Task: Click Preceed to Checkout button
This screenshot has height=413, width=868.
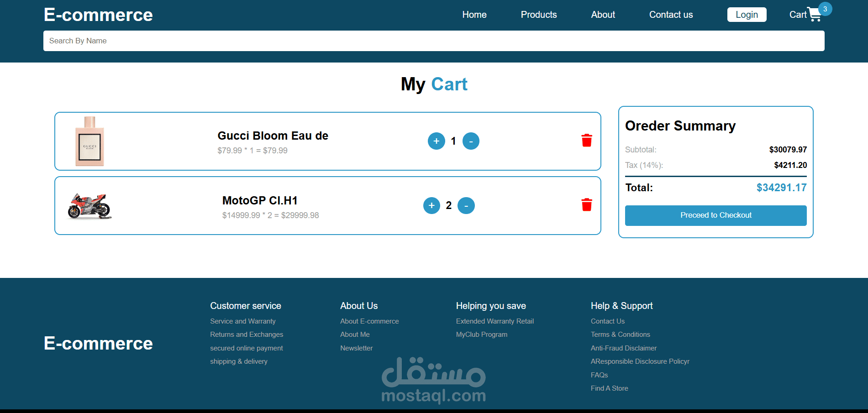Action: point(716,215)
